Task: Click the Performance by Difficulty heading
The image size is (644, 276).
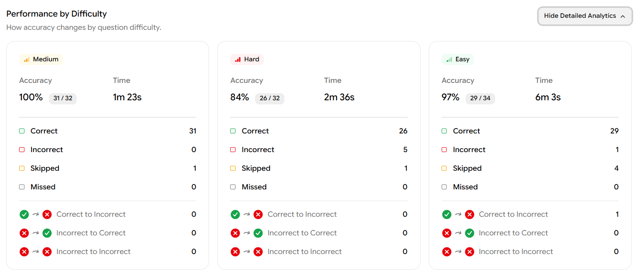Action: coord(56,14)
